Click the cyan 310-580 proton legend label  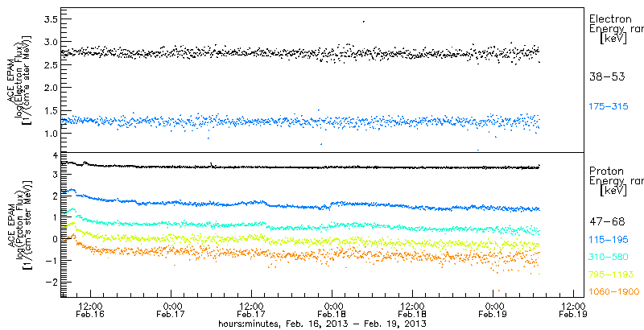609,257
